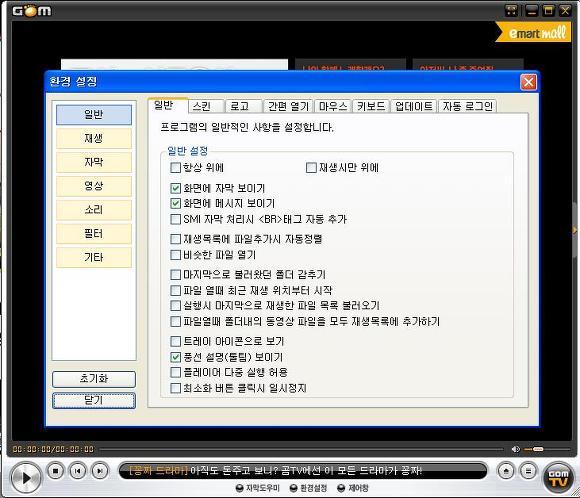580x498 pixels.
Task: Uncheck 화면에 자막 보이기
Action: click(x=175, y=188)
